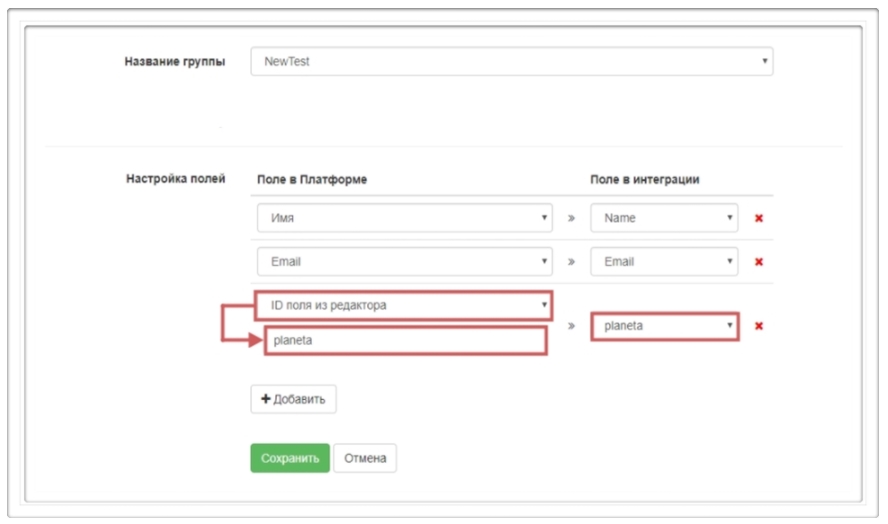Screen dimensions: 888x524
Task: Click the Поле в интеграции column header
Action: (x=645, y=179)
